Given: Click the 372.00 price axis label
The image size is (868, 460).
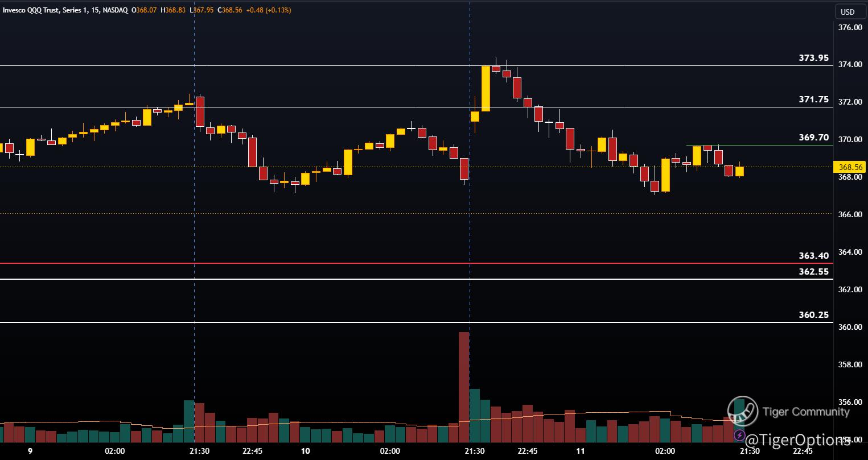Looking at the screenshot, I should click(x=849, y=102).
